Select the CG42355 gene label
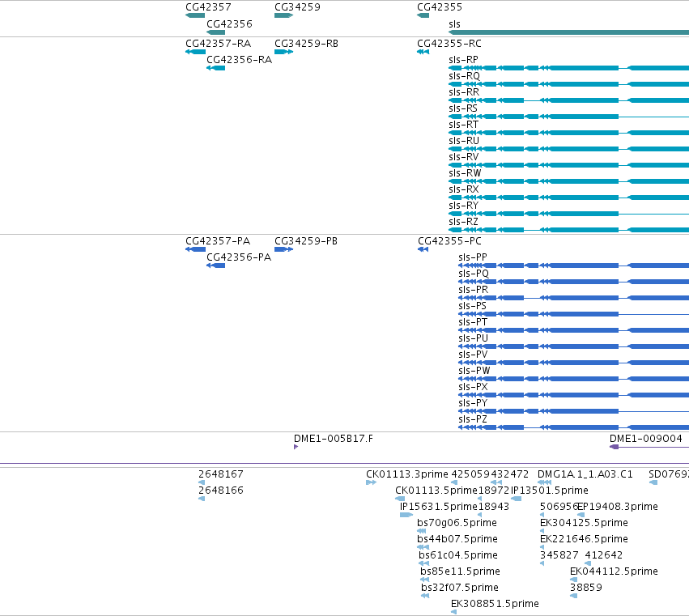Viewport: 689px width, 616px height. (x=440, y=7)
